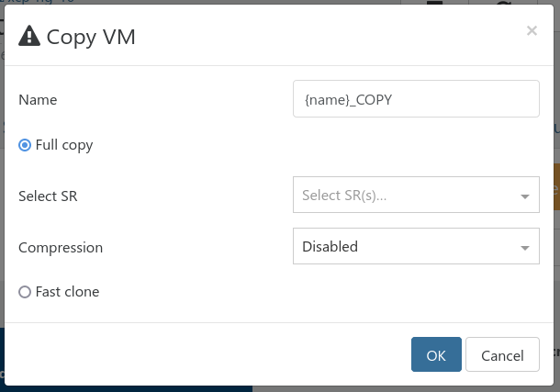Click the Full copy label text
560x392 pixels.
64,145
